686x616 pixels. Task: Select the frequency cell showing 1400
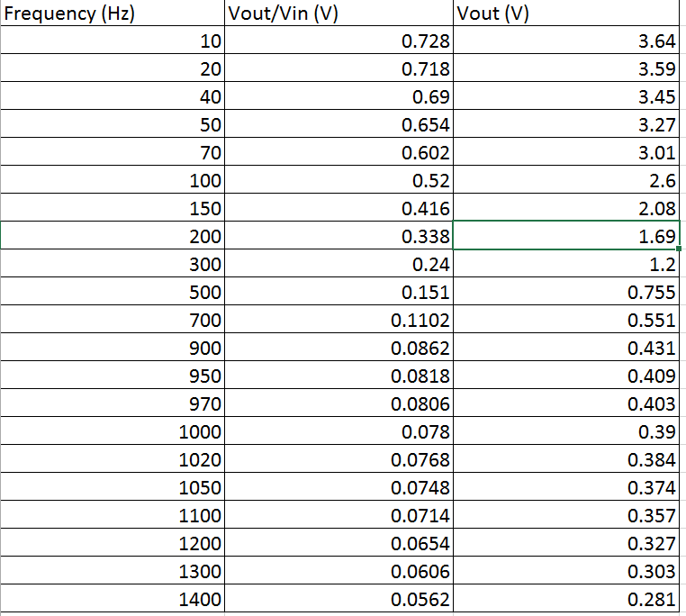click(112, 599)
